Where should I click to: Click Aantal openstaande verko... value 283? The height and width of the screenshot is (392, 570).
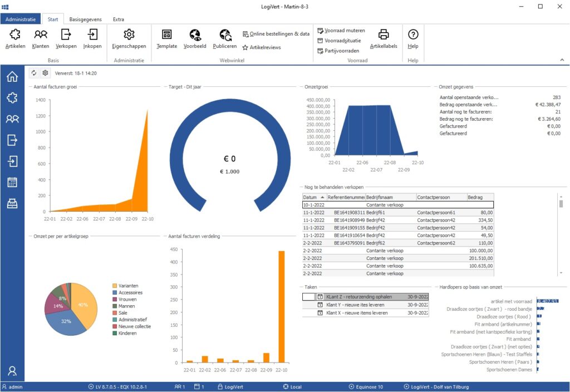point(557,97)
